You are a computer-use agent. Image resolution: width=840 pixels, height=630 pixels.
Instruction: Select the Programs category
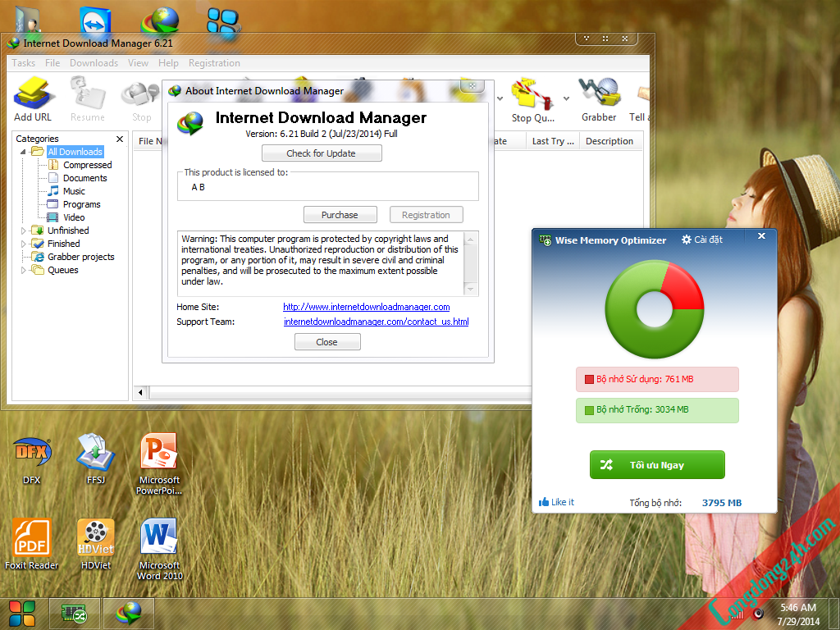pos(81,204)
